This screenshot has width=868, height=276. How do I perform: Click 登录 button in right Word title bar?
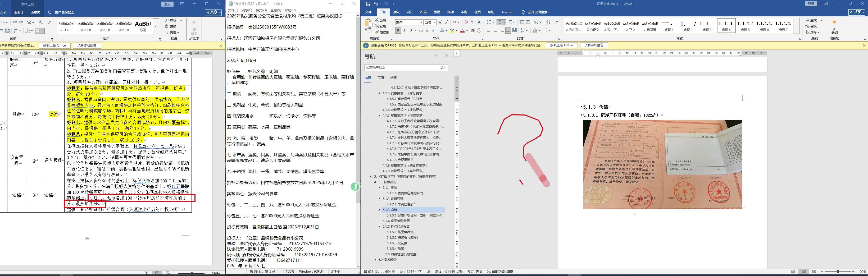(x=811, y=4)
